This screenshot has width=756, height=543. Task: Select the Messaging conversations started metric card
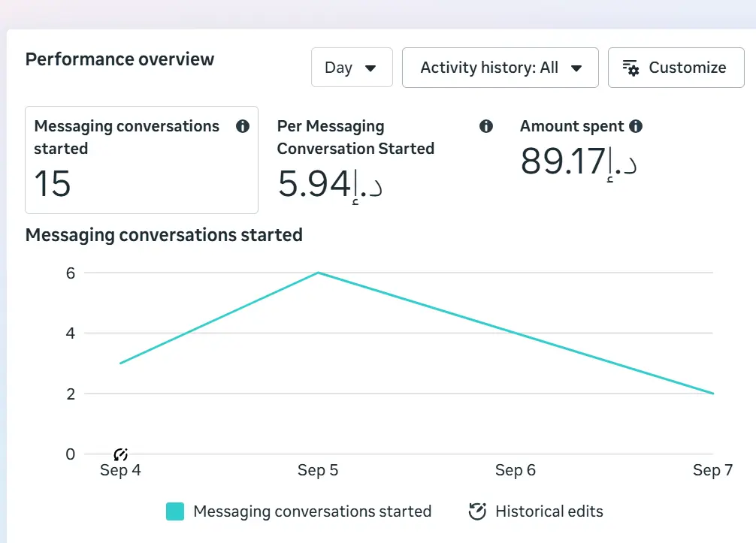coord(142,160)
